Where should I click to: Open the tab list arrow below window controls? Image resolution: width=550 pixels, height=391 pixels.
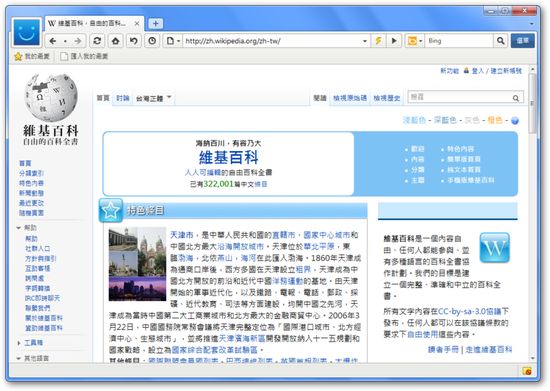click(x=532, y=24)
